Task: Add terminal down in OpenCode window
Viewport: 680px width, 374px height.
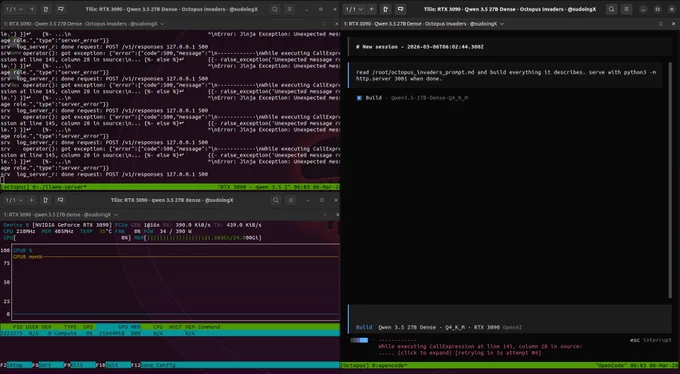Action: [x=401, y=9]
